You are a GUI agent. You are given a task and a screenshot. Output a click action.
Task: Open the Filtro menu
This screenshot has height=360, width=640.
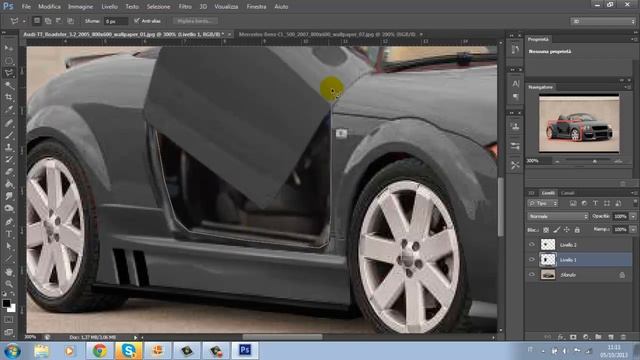tap(185, 7)
